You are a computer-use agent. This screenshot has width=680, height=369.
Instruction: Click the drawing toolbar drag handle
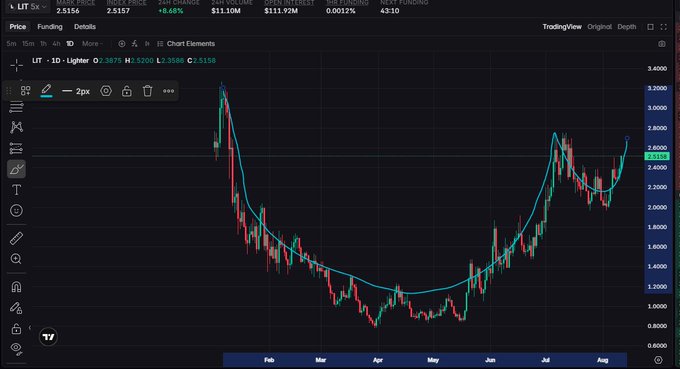tap(9, 91)
